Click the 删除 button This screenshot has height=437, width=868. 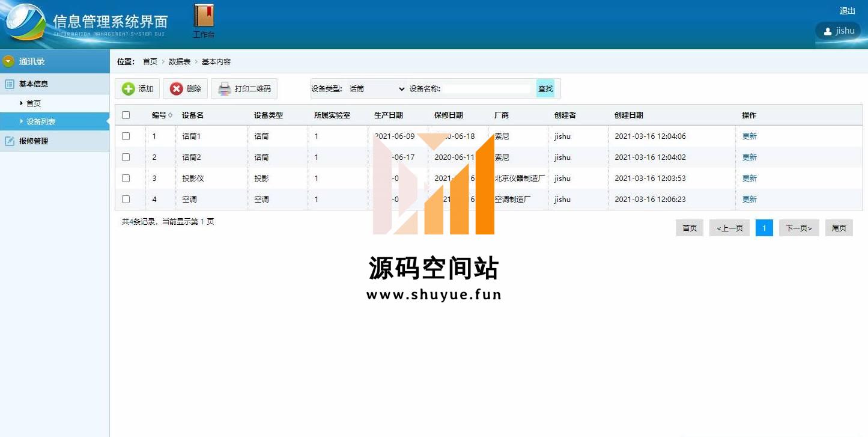[x=186, y=89]
